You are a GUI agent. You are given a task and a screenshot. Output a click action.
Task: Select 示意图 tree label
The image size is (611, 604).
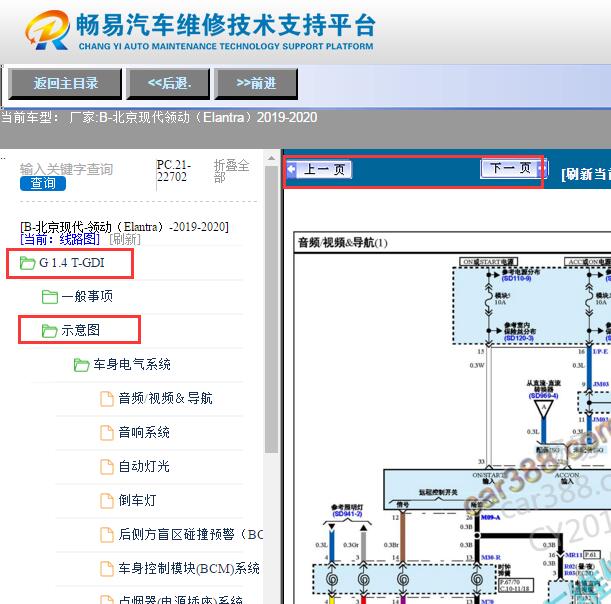[x=81, y=330]
